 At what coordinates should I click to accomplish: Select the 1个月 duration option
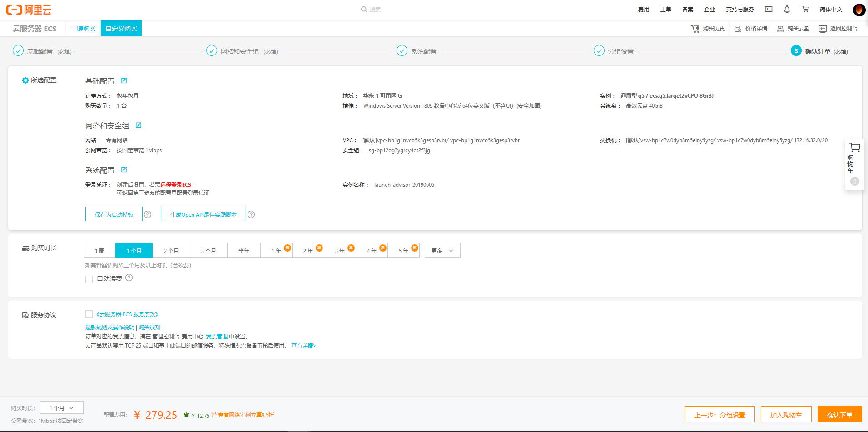coord(134,250)
